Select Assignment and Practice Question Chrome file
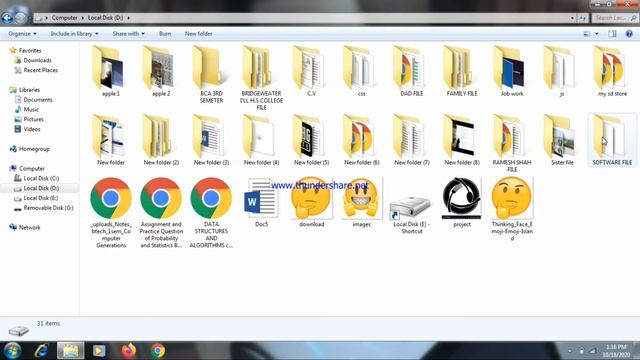Image resolution: width=640 pixels, height=360 pixels. pos(161,212)
